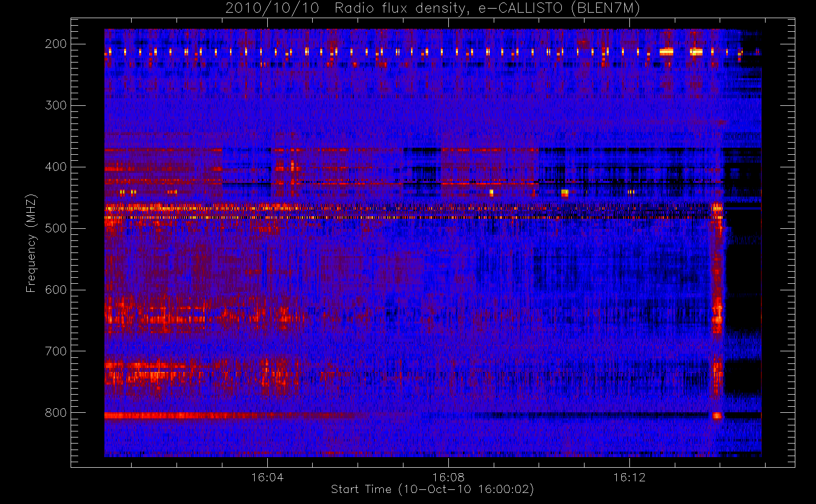Click the 200 MHz frequency label

pos(56,44)
